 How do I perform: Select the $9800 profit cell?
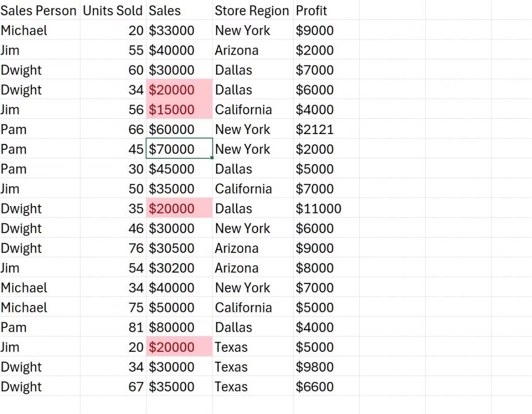click(315, 367)
